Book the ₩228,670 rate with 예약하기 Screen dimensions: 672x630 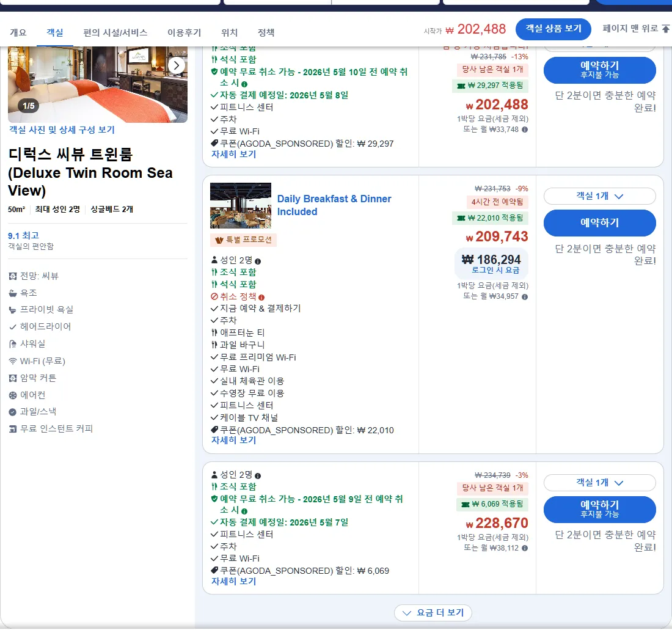click(599, 509)
